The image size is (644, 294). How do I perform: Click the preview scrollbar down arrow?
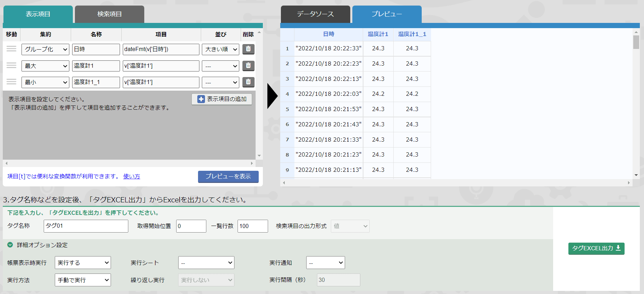click(636, 175)
